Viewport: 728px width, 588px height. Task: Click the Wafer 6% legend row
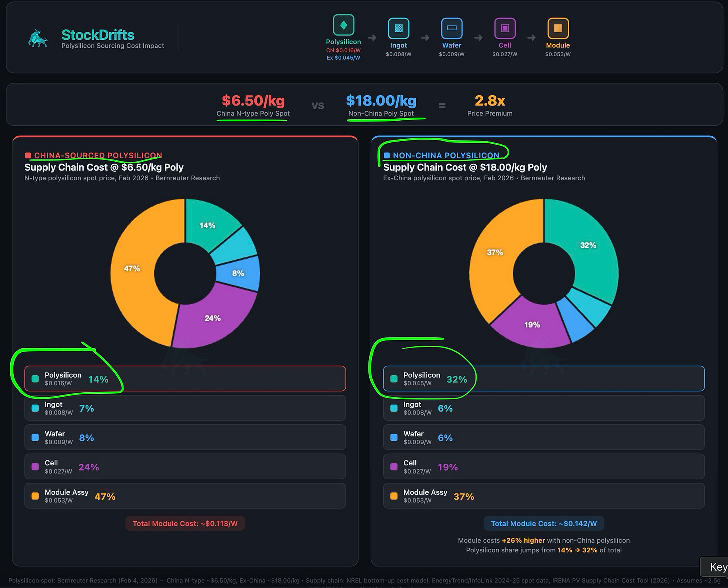click(544, 437)
